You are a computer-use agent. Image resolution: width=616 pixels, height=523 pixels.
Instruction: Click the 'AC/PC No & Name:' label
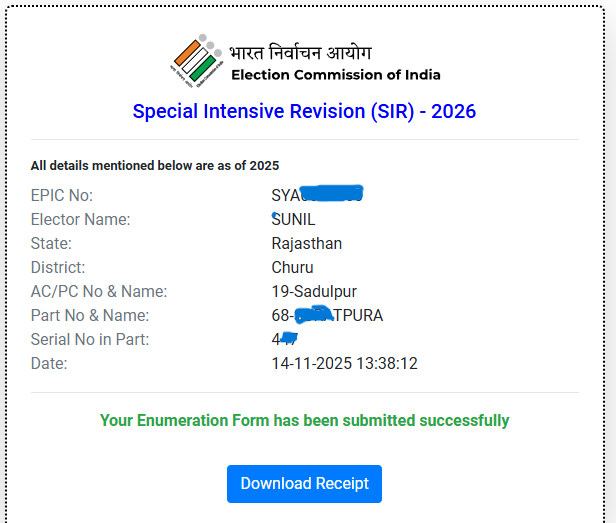point(99,292)
